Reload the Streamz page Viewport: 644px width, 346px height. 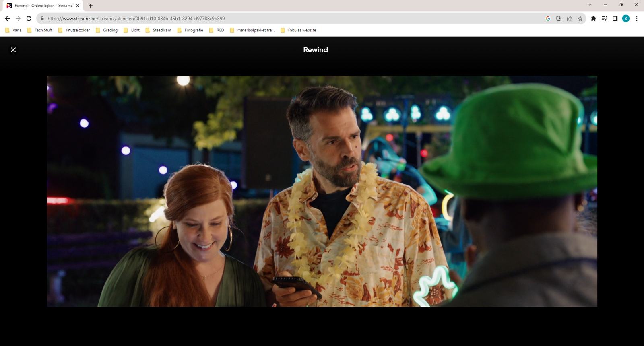(x=29, y=19)
